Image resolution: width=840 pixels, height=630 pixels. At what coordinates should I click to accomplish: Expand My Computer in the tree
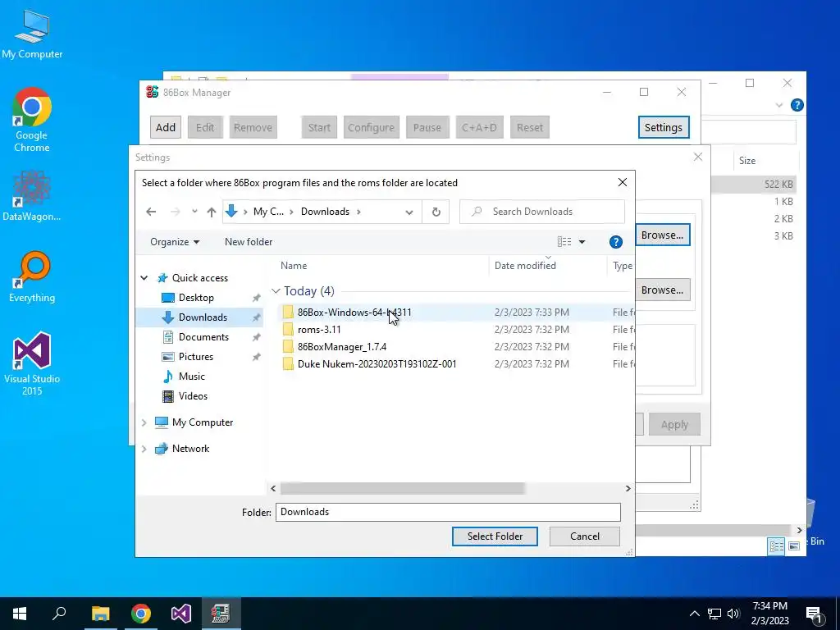pyautogui.click(x=144, y=422)
